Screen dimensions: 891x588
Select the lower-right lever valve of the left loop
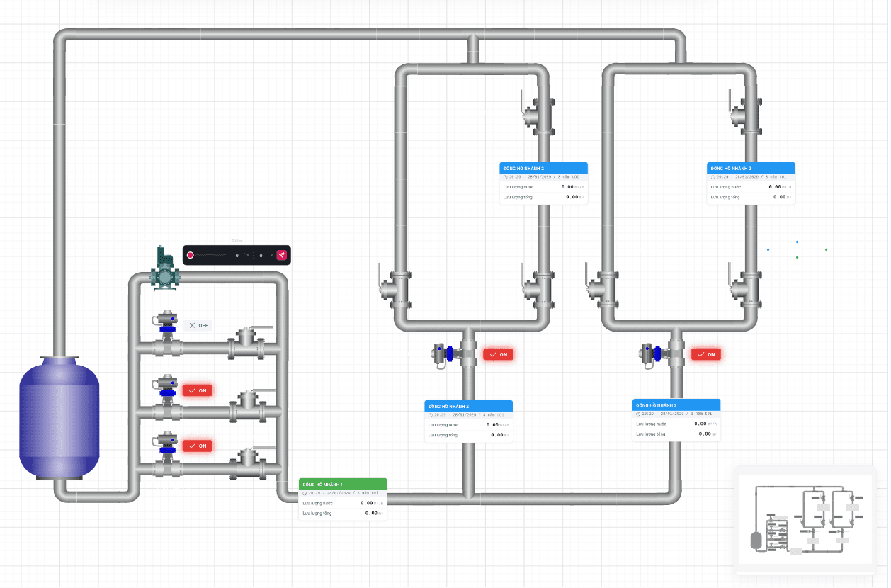click(538, 285)
